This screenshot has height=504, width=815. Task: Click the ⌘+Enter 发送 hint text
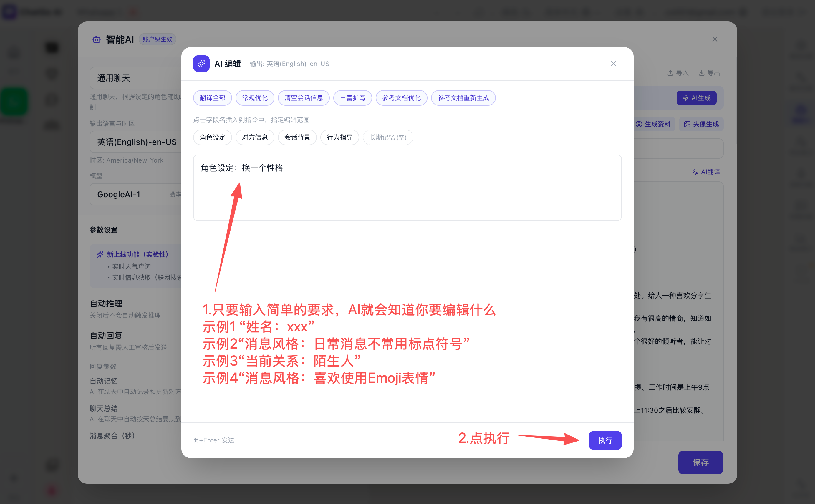214,440
